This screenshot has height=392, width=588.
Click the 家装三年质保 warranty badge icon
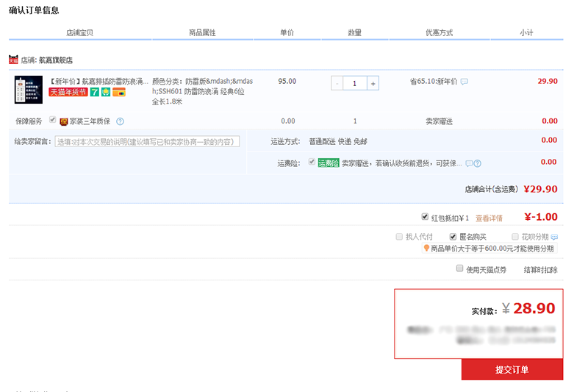(x=64, y=121)
